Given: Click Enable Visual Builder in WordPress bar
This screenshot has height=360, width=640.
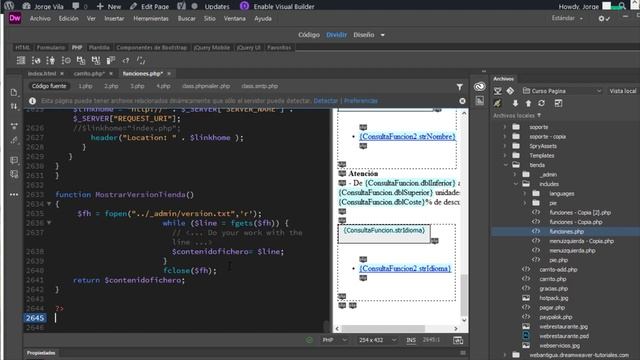Looking at the screenshot, I should 277,7.
